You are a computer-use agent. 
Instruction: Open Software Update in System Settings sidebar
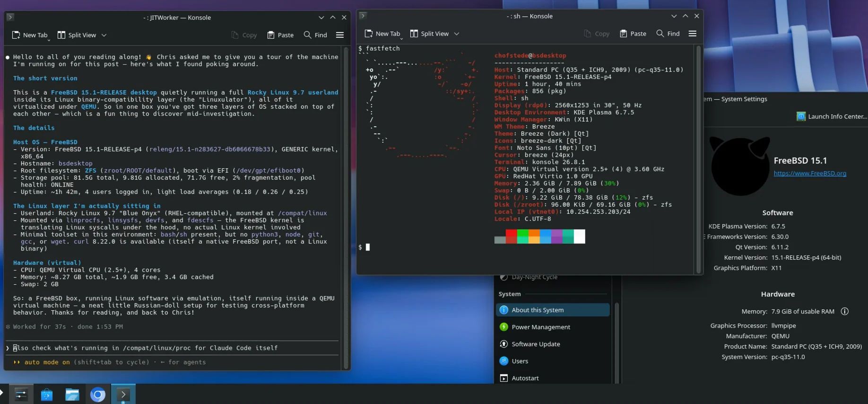[x=553, y=344]
